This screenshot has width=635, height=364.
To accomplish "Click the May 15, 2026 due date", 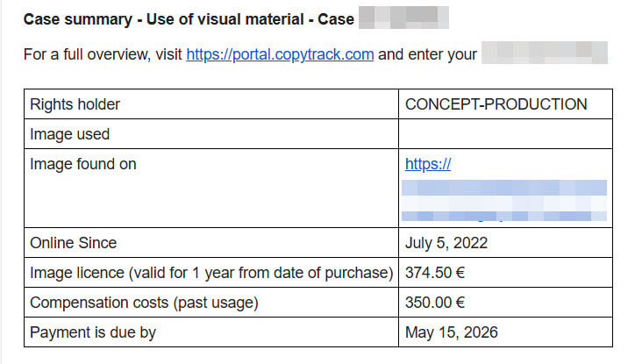I will click(x=452, y=332).
